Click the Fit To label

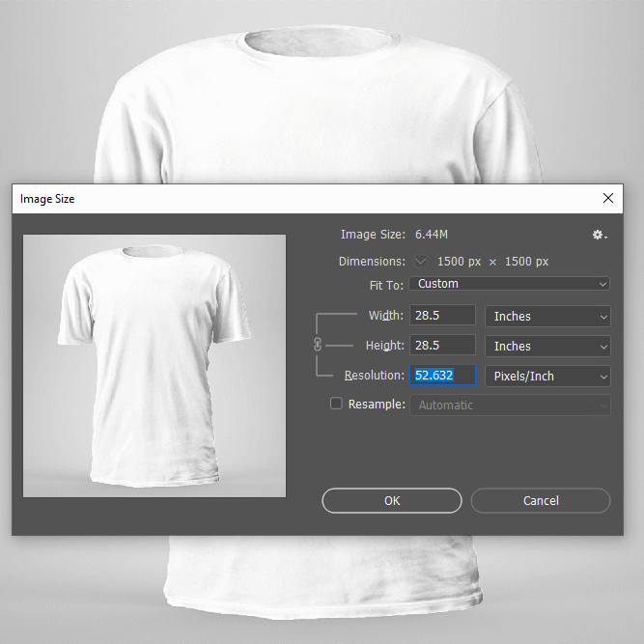coord(386,285)
